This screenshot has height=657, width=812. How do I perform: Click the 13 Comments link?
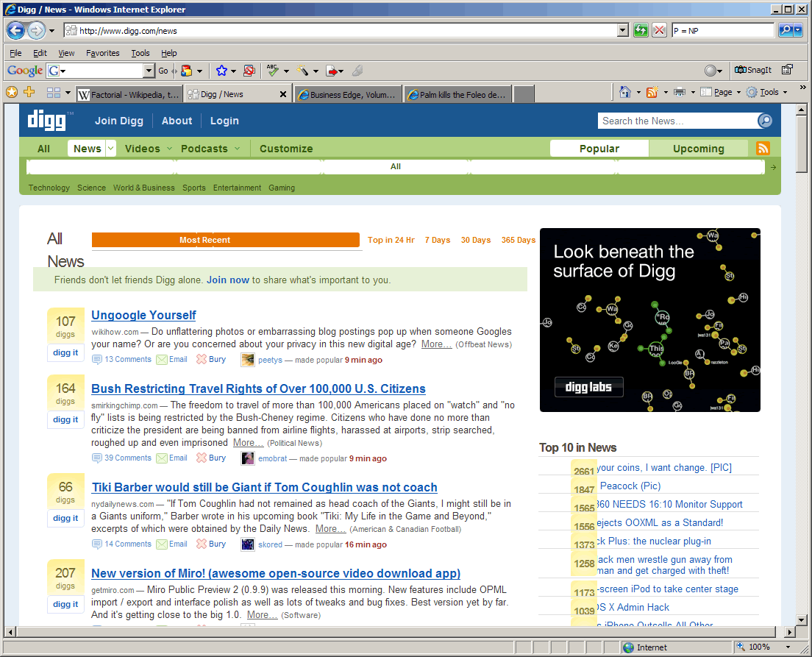click(x=128, y=359)
